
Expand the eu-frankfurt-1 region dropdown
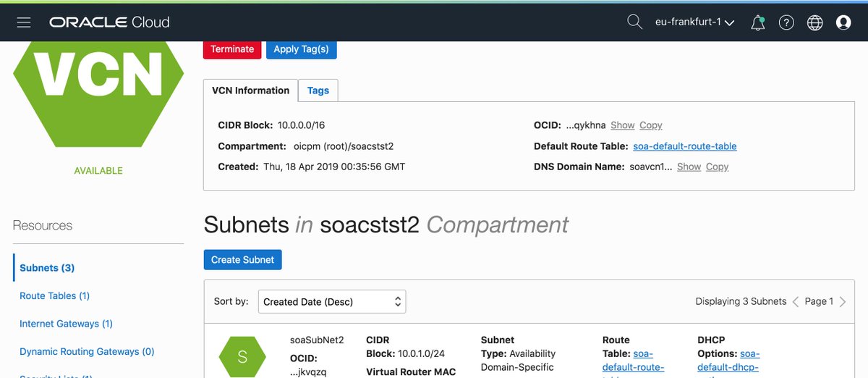(x=694, y=22)
